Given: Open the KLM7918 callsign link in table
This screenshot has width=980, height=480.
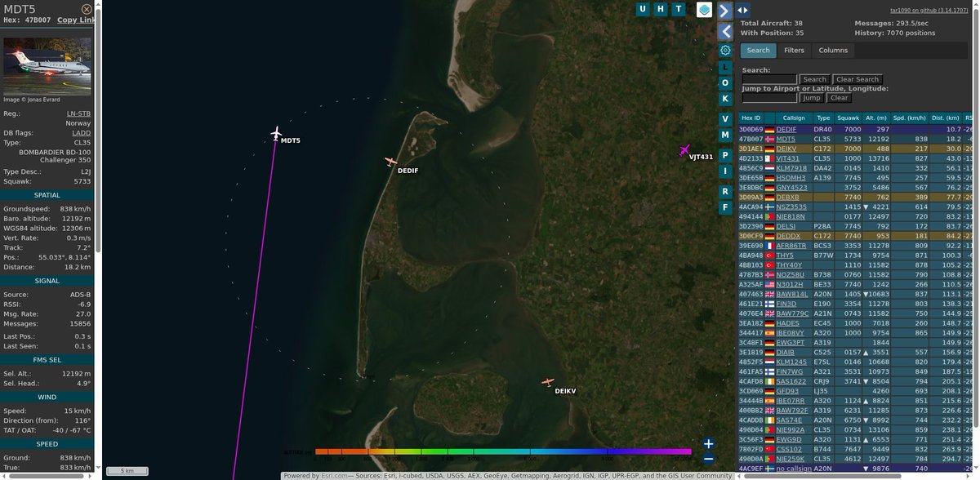Looking at the screenshot, I should [791, 168].
